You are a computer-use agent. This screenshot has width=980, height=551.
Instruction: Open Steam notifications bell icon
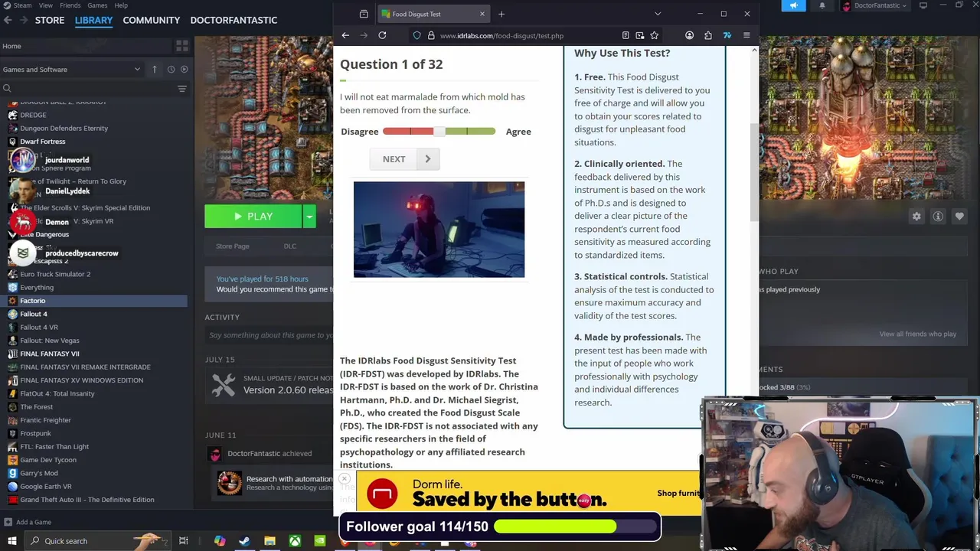822,5
